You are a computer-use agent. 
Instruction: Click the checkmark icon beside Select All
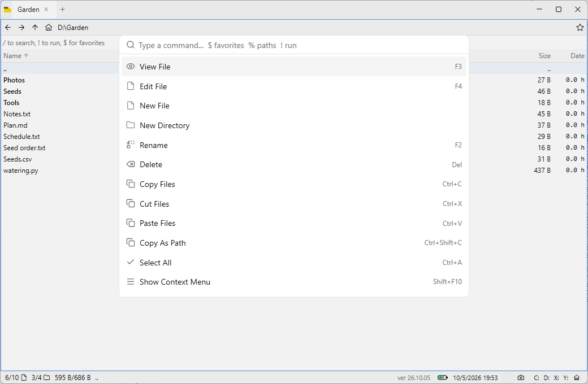(131, 262)
